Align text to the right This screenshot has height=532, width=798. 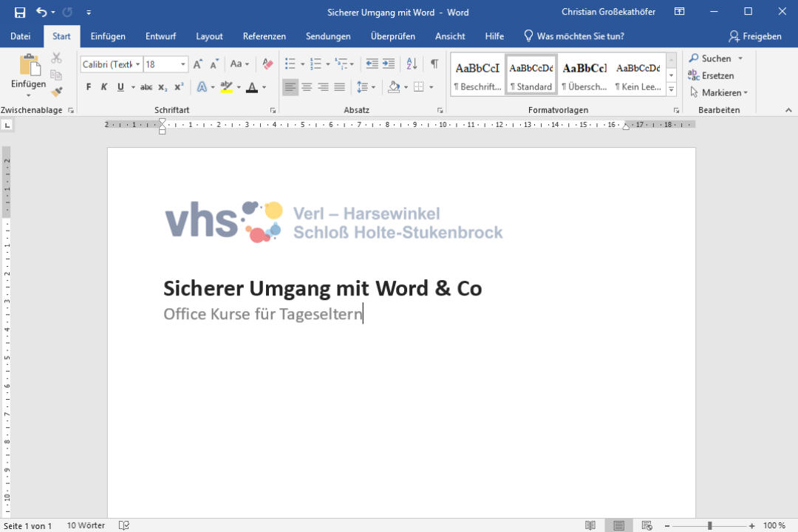[x=323, y=87]
